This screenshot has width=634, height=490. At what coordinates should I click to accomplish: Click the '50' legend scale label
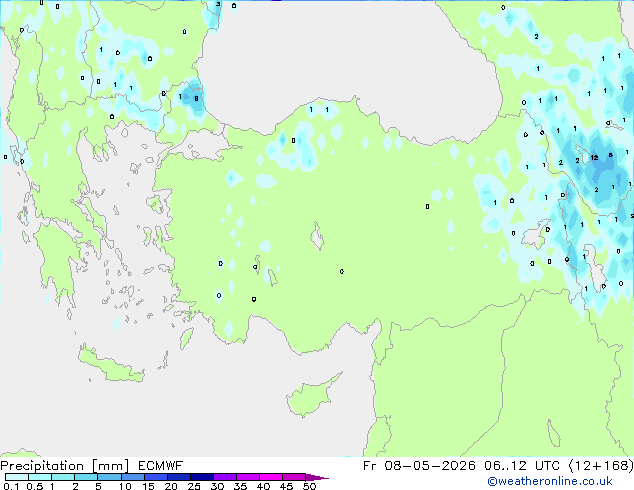(309, 486)
